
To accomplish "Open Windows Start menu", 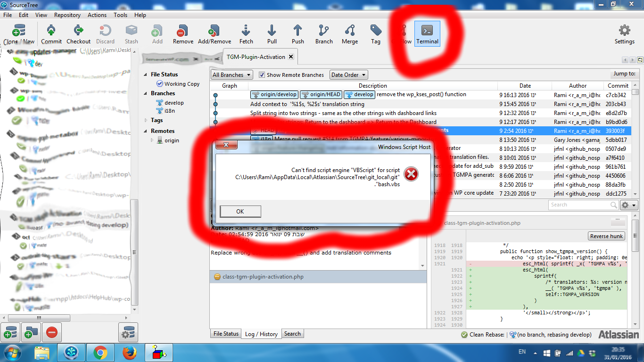I will (13, 353).
